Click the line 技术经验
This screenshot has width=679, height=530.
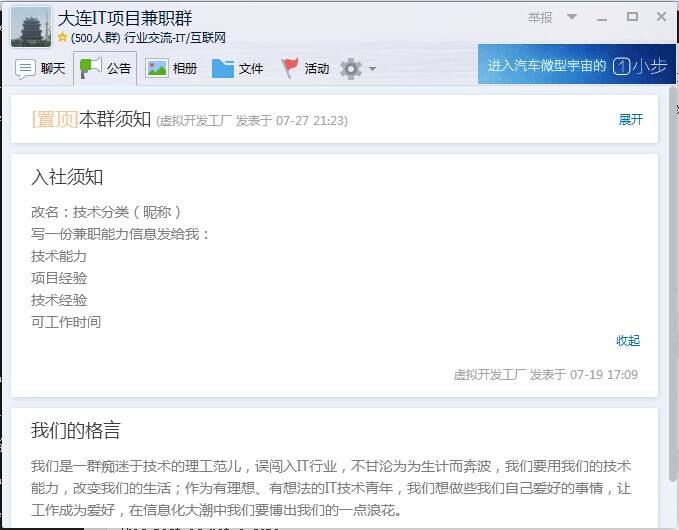coord(59,300)
